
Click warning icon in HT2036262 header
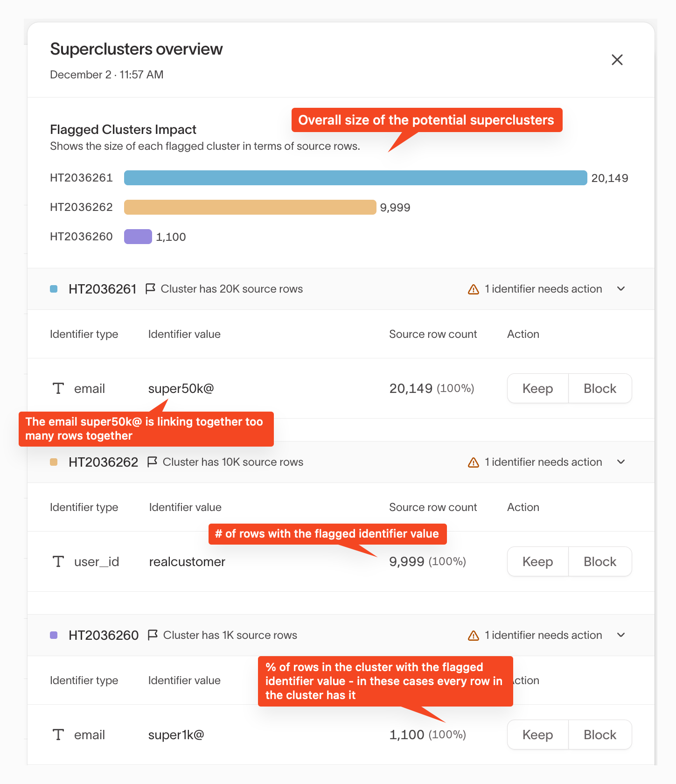point(474,462)
